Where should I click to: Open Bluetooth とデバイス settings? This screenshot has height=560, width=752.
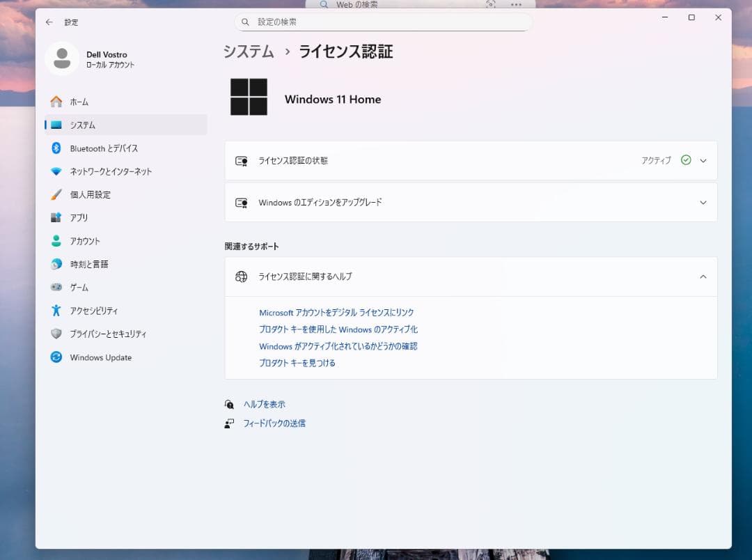(x=104, y=148)
